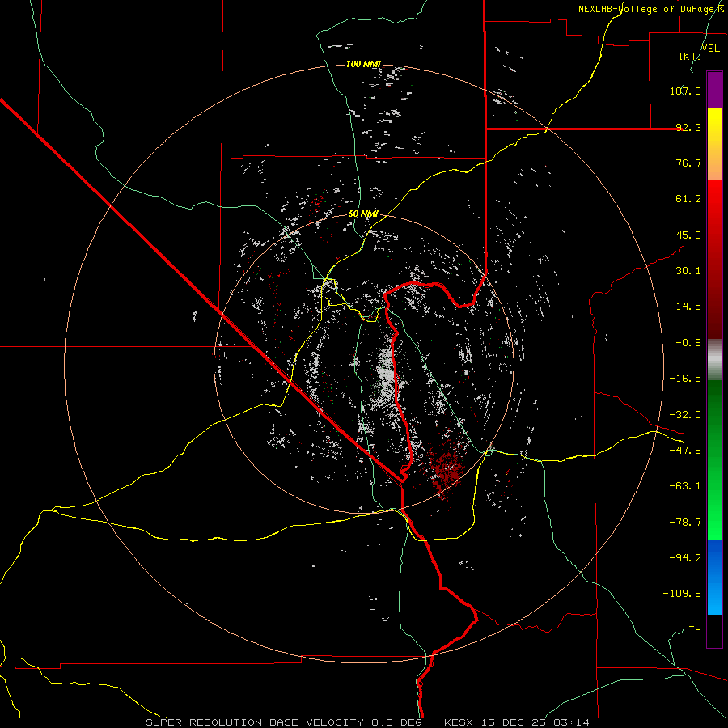Viewport: 728px width, 728px height.
Task: Click the KESX station identifier in caption
Action: pyautogui.click(x=458, y=722)
